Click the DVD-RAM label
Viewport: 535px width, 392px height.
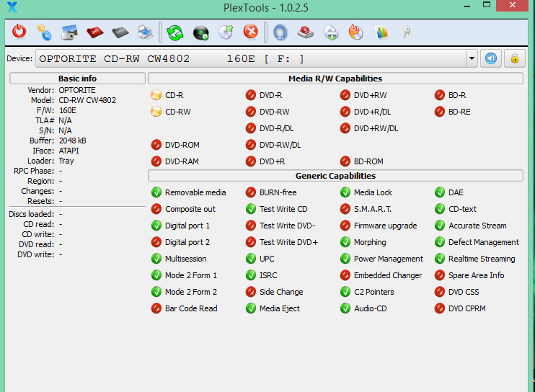[x=182, y=161]
